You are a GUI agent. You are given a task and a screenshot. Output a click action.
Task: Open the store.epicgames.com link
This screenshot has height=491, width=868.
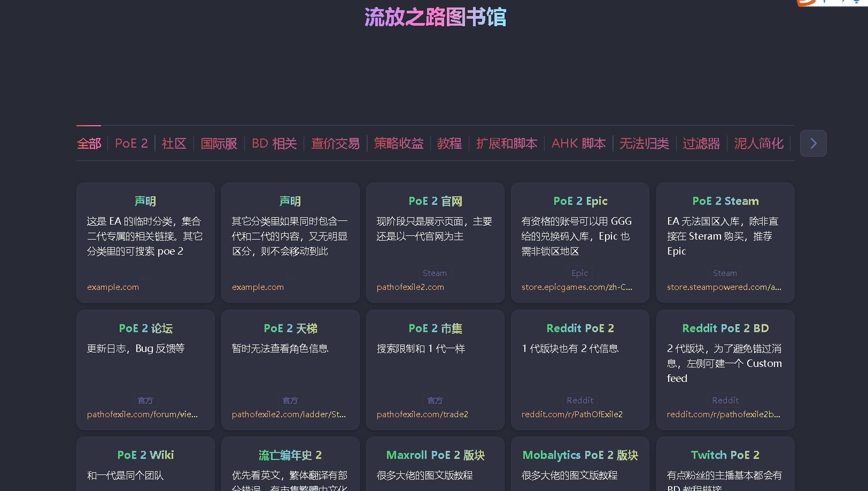(577, 287)
